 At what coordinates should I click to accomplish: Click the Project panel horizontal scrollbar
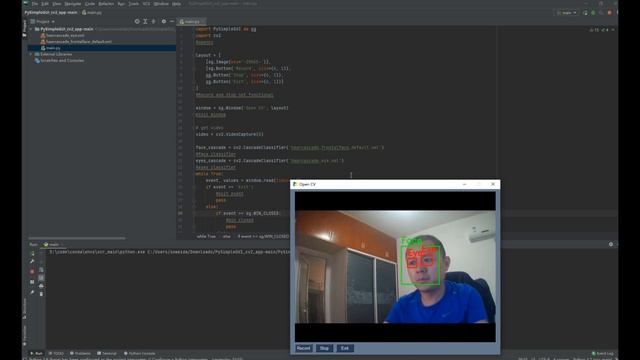point(77,238)
